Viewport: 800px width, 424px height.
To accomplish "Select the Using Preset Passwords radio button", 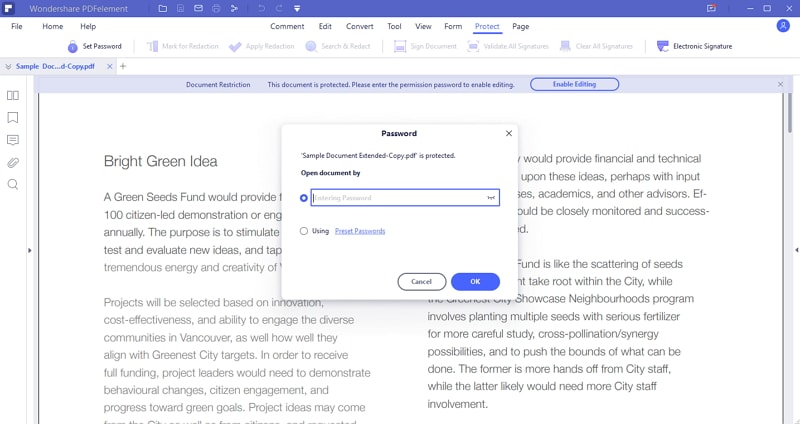I will click(x=304, y=231).
